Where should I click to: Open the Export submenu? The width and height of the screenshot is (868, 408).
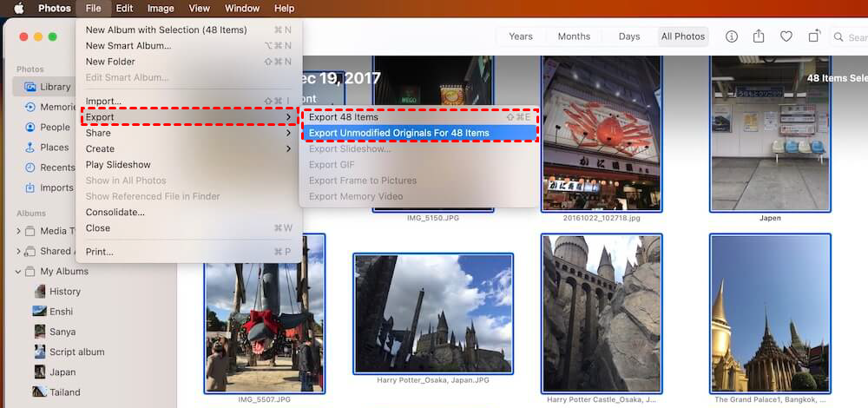(x=188, y=117)
